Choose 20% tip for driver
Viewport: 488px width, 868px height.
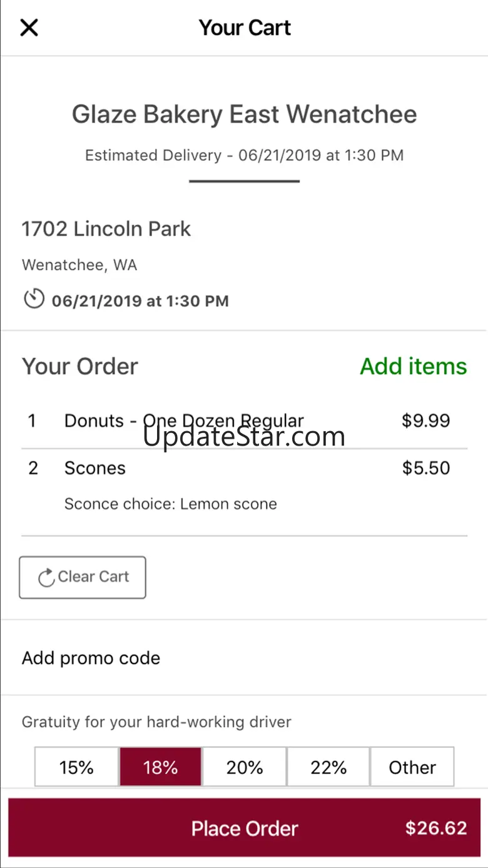pyautogui.click(x=245, y=767)
